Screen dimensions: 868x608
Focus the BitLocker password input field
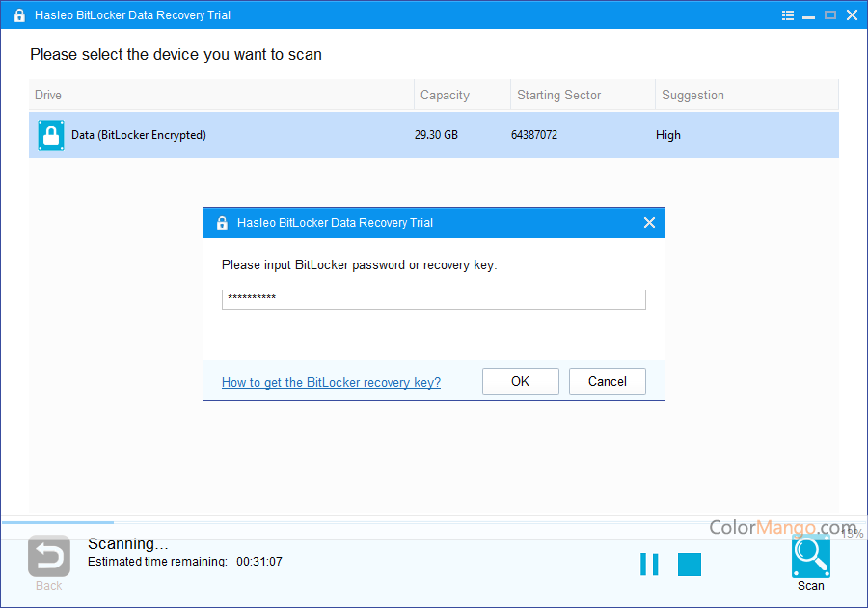click(433, 299)
